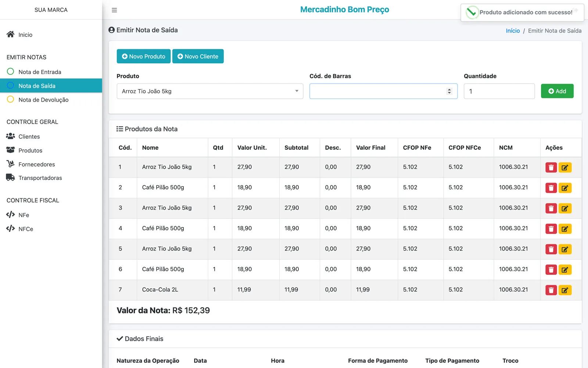
Task: Open Inicio home icon in sidebar
Action: tap(10, 34)
